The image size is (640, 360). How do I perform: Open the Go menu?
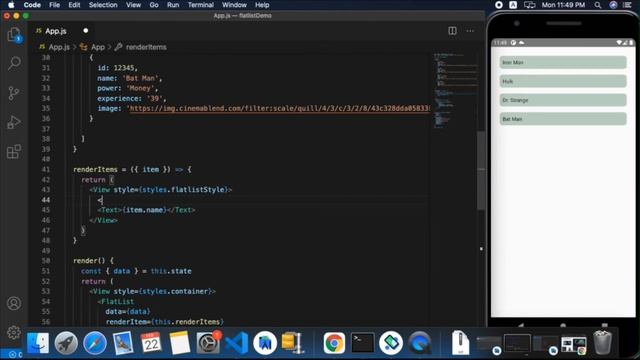(154, 5)
